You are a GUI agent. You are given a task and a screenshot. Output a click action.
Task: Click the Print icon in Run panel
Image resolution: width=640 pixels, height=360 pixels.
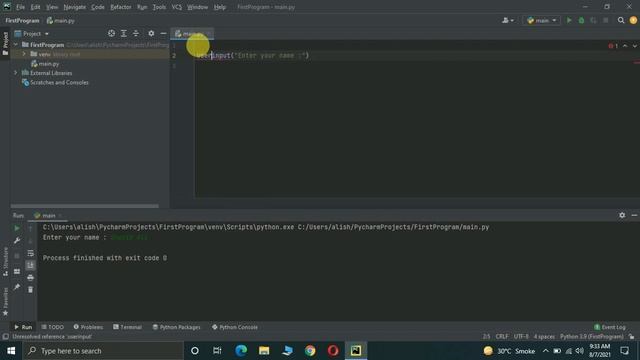coord(31,278)
